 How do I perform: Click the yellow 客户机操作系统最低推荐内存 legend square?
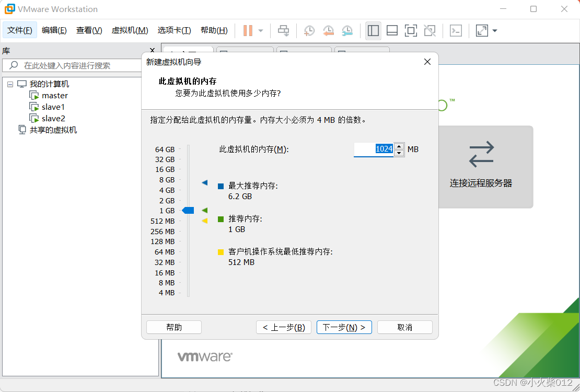tap(221, 252)
